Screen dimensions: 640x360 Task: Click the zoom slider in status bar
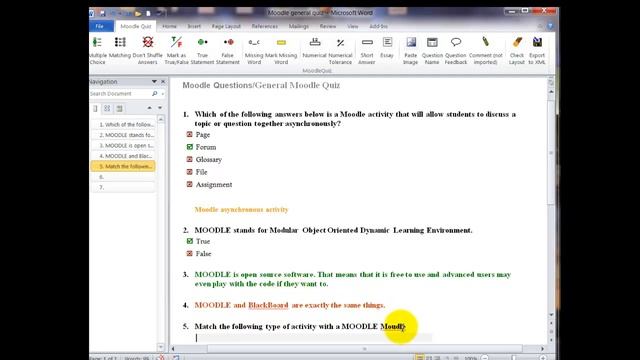[513, 358]
